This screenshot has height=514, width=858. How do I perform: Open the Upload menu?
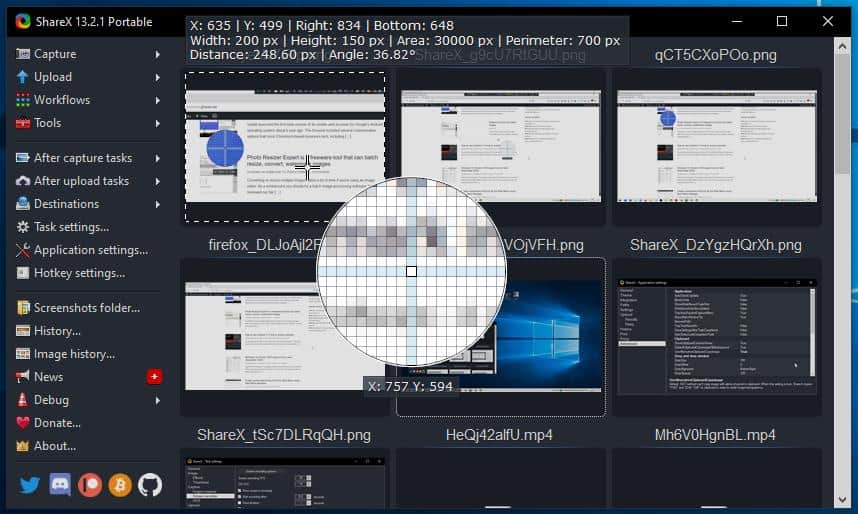click(53, 77)
